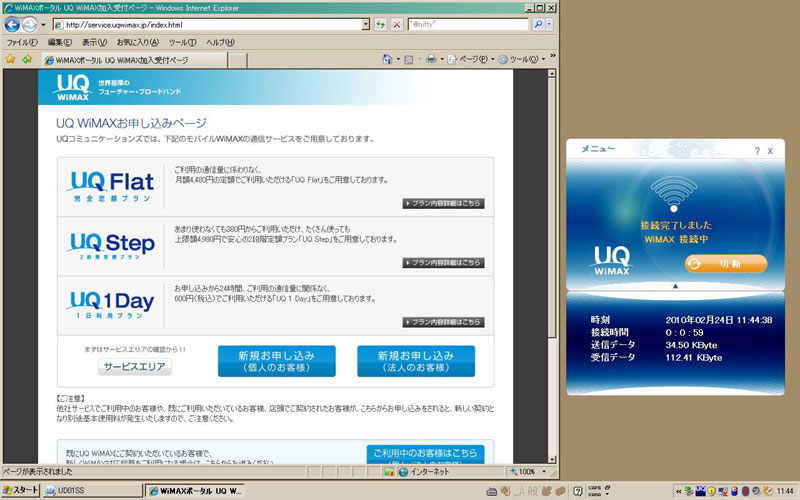Screen dimensions: 800x500
Task: Open the メニュー in the WiMAX connection utility
Action: (x=598, y=149)
